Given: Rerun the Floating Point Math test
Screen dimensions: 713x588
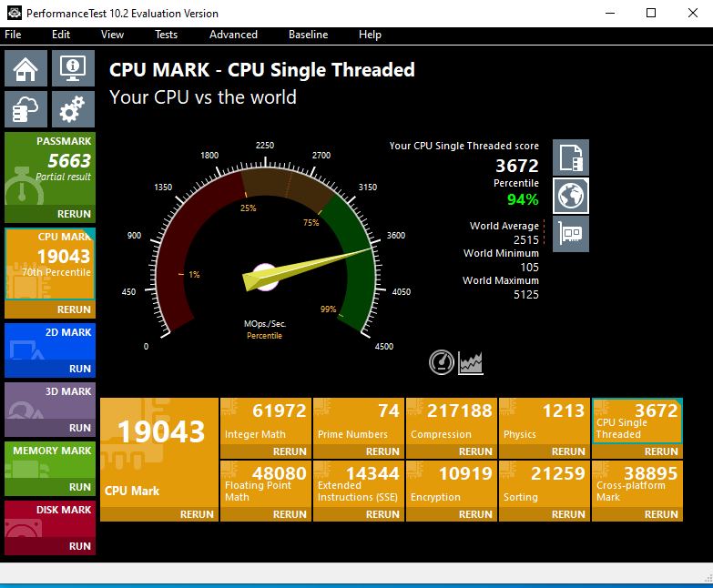Looking at the screenshot, I should [x=266, y=514].
